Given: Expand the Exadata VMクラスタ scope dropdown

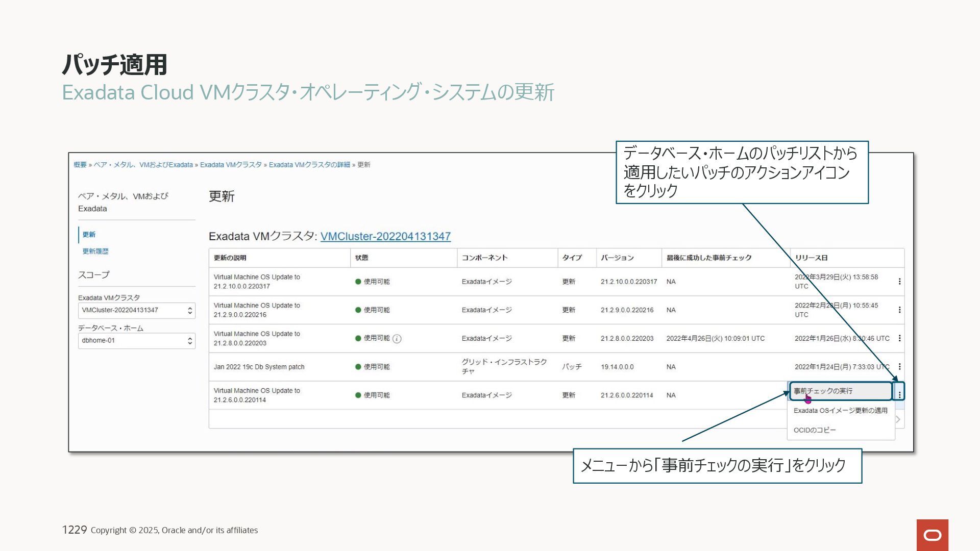Looking at the screenshot, I should 136,310.
